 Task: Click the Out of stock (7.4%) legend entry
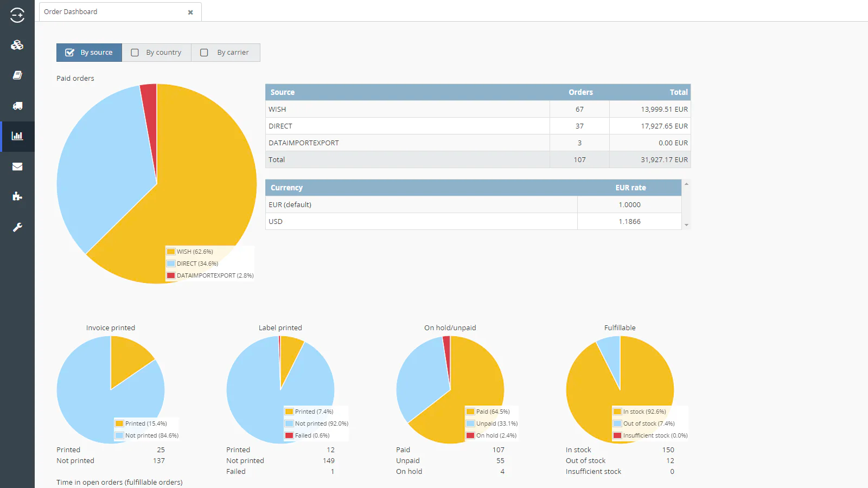[x=644, y=423]
